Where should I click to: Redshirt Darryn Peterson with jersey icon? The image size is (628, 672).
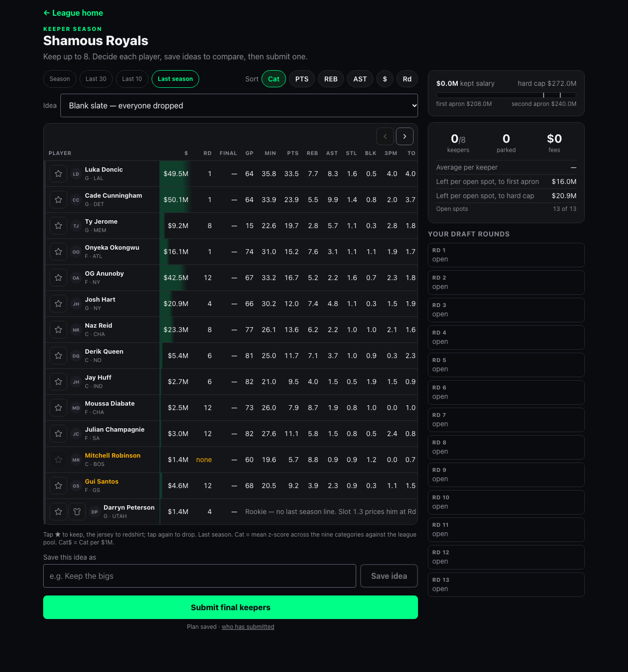pos(77,512)
